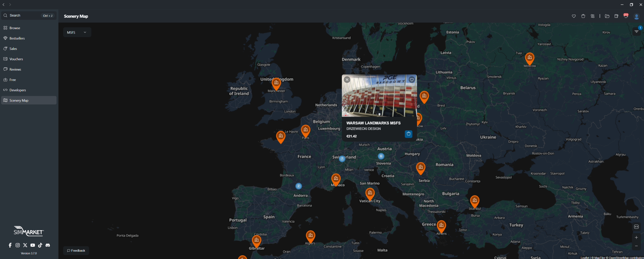
Task: Zoom in on the map
Action: click(x=636, y=237)
